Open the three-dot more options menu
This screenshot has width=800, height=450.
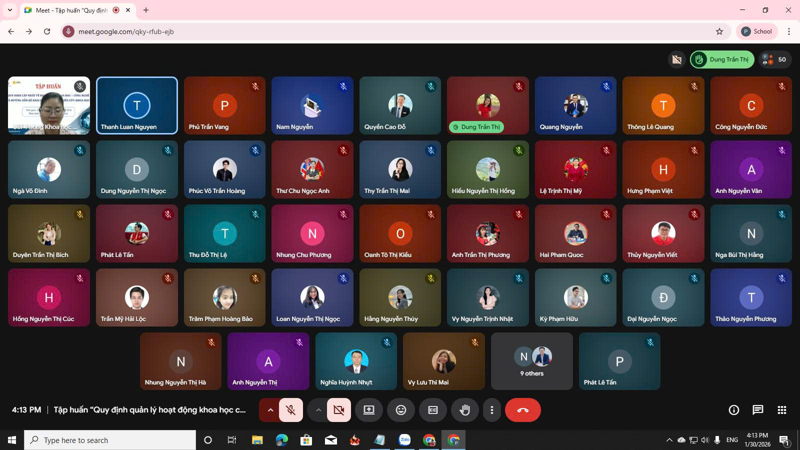[x=491, y=410]
